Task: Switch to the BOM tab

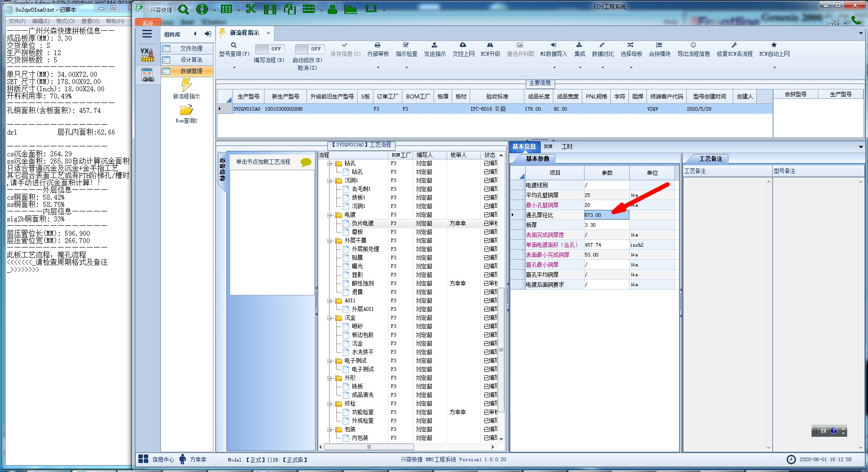Action: (x=548, y=147)
